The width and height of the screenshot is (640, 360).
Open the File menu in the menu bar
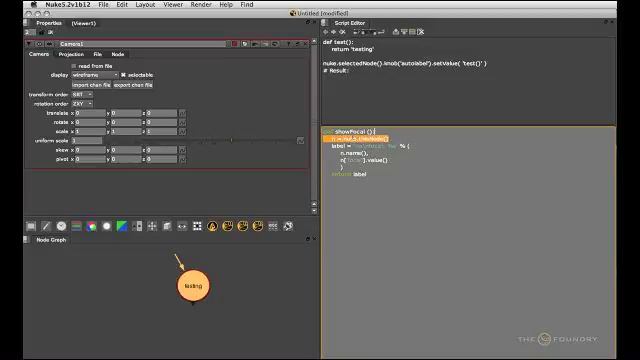103,4
